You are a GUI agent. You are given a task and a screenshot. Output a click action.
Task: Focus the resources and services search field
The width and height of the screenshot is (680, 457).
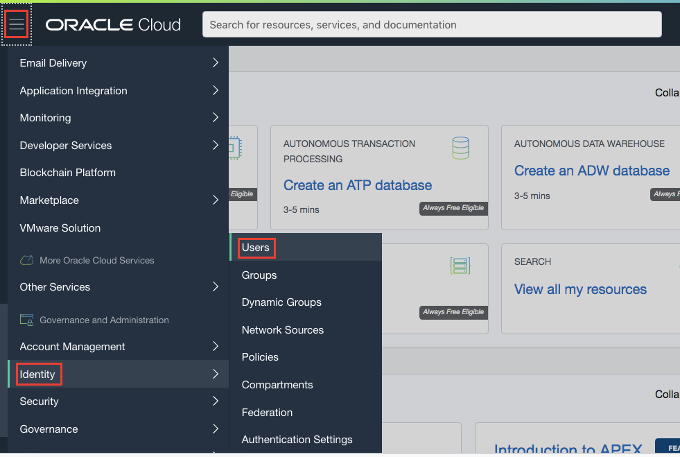(x=432, y=25)
